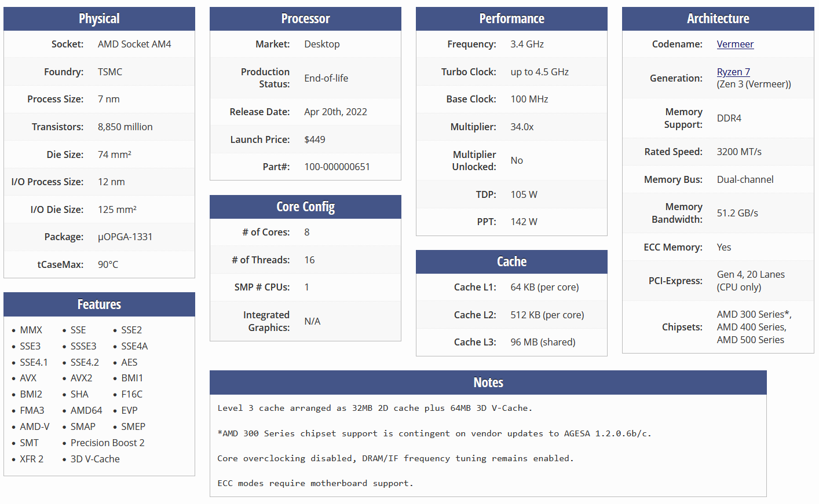
Task: Select the AMD64 feature item
Action: (x=86, y=410)
